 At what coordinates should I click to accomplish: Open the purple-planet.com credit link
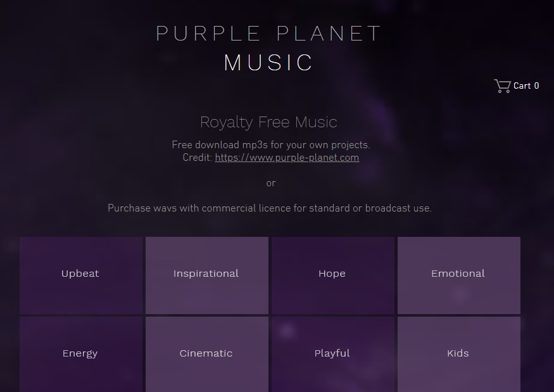[x=287, y=158]
